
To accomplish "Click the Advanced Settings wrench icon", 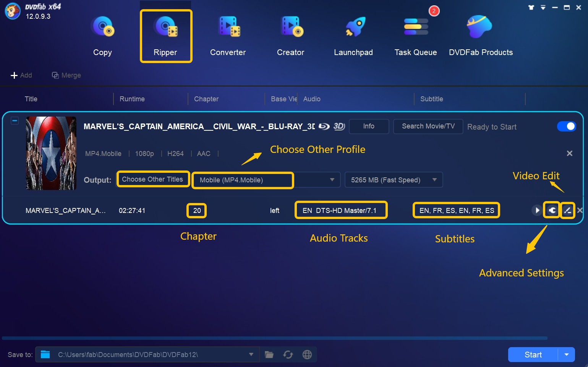I will [552, 210].
